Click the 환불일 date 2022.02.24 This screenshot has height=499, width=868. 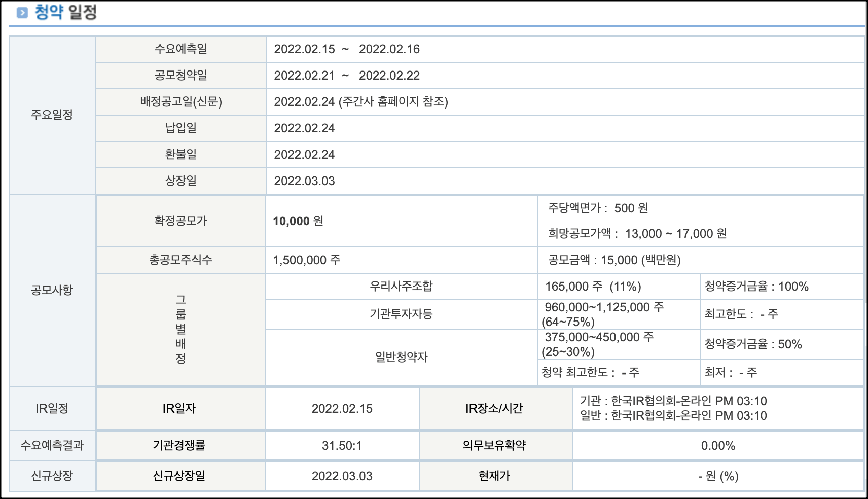(304, 155)
